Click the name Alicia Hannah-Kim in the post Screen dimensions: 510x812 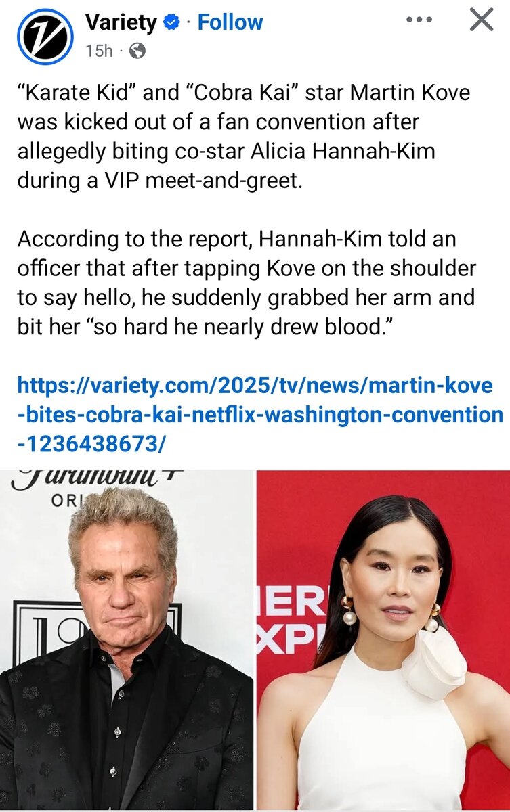click(373, 151)
